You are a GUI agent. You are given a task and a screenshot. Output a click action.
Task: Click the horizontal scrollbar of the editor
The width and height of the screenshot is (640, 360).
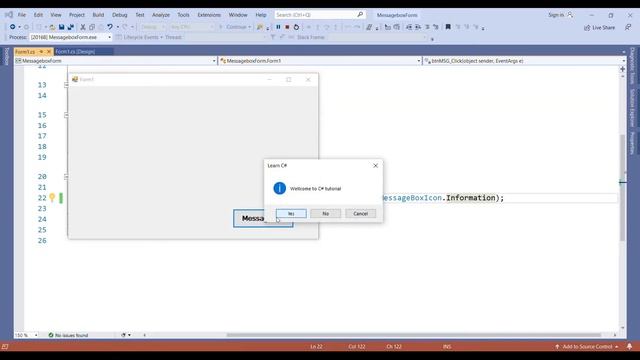tap(413, 335)
